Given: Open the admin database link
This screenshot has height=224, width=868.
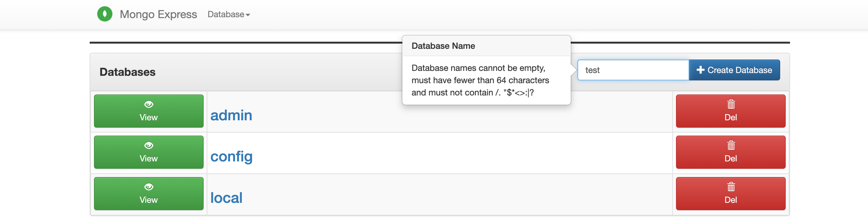Looking at the screenshot, I should click(231, 115).
